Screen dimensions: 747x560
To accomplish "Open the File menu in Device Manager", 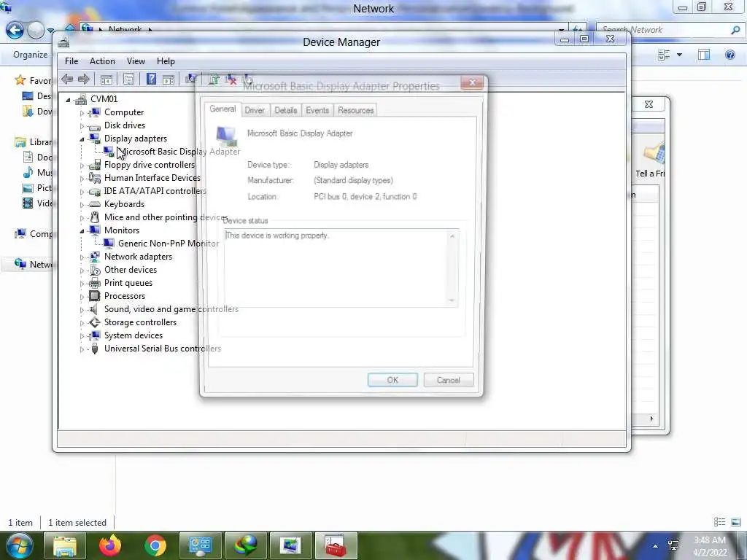I will point(71,61).
